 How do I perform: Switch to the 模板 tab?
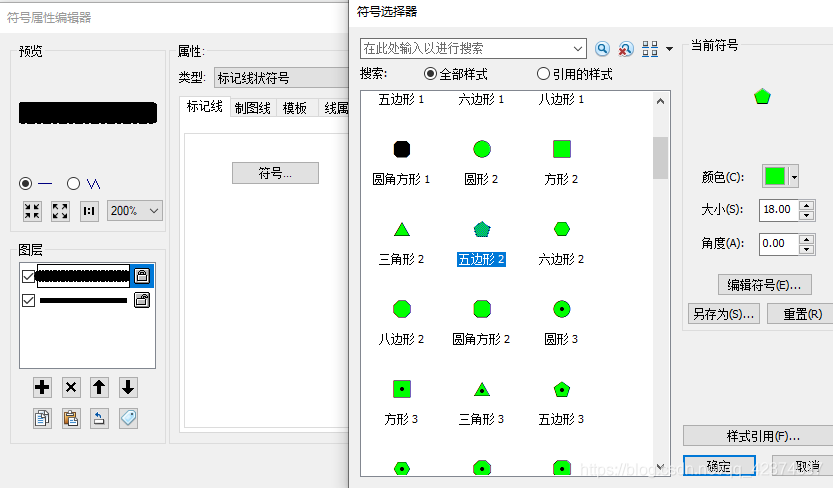pos(295,108)
